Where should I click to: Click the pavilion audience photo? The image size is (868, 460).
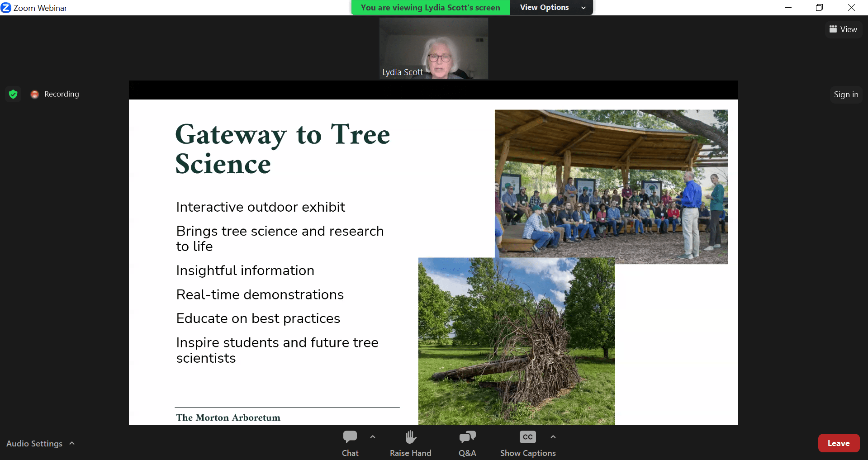tap(611, 187)
